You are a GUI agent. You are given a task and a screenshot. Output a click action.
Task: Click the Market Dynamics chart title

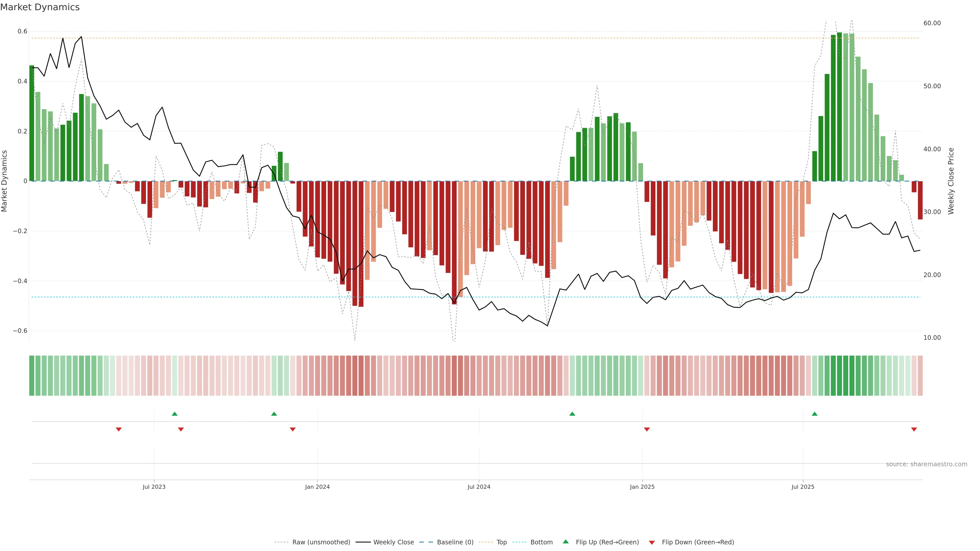click(40, 7)
